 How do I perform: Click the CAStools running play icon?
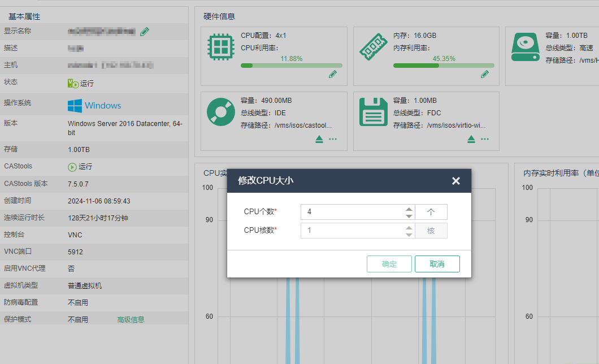click(72, 167)
